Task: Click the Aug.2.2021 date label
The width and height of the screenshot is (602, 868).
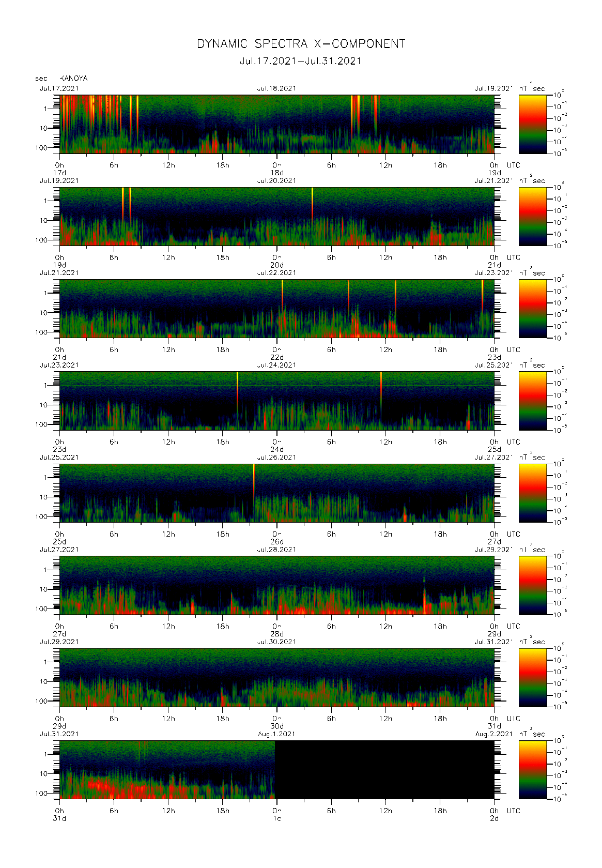Action: [x=493, y=734]
